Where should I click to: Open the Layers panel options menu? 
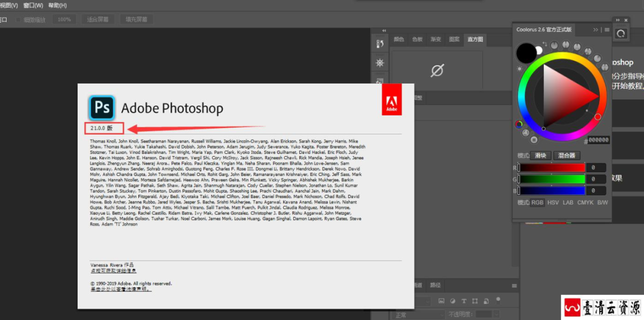pyautogui.click(x=514, y=285)
